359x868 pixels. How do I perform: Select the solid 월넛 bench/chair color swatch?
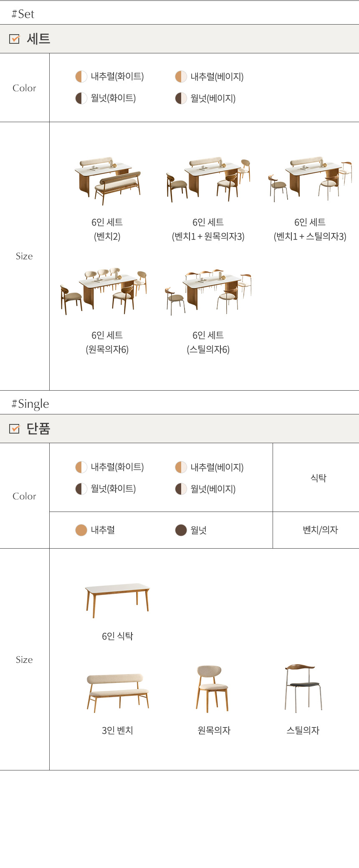point(181,530)
